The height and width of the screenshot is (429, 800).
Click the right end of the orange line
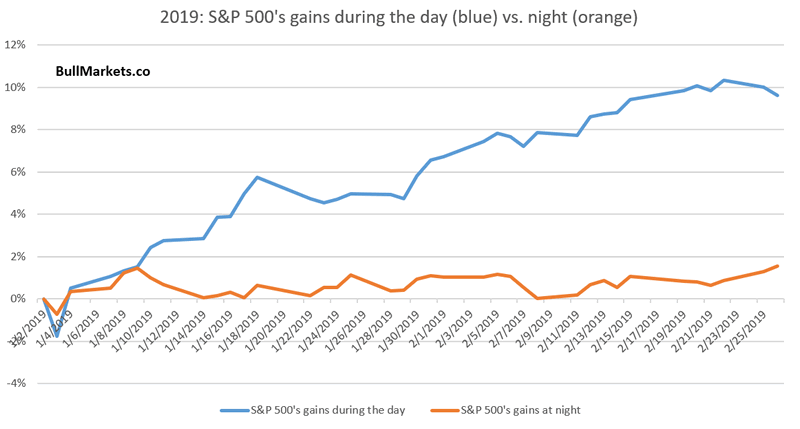[778, 266]
